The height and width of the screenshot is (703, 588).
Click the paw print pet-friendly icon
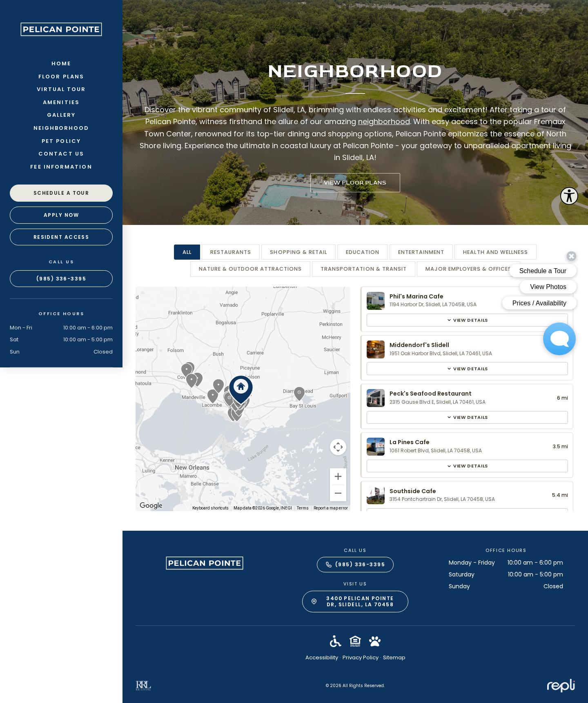coord(375,641)
